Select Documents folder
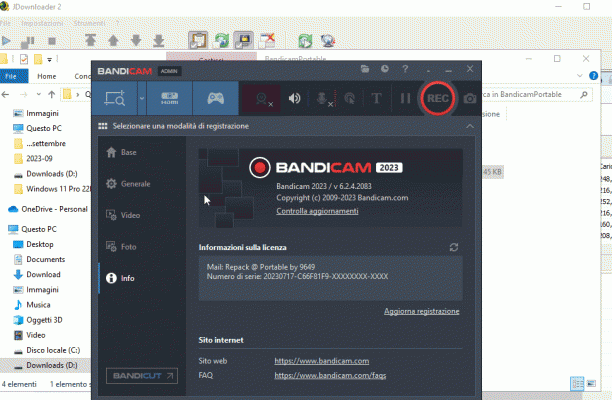Image resolution: width=612 pixels, height=400 pixels. point(39,260)
